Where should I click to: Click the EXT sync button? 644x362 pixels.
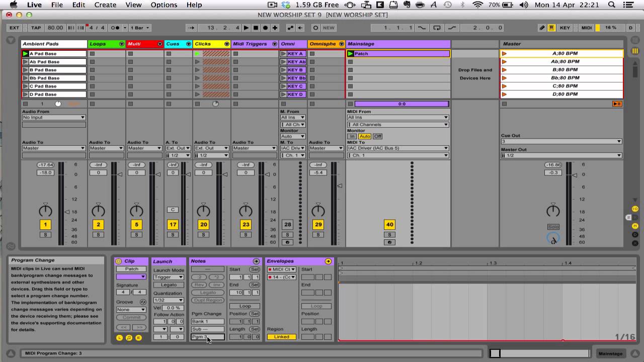pyautogui.click(x=15, y=28)
